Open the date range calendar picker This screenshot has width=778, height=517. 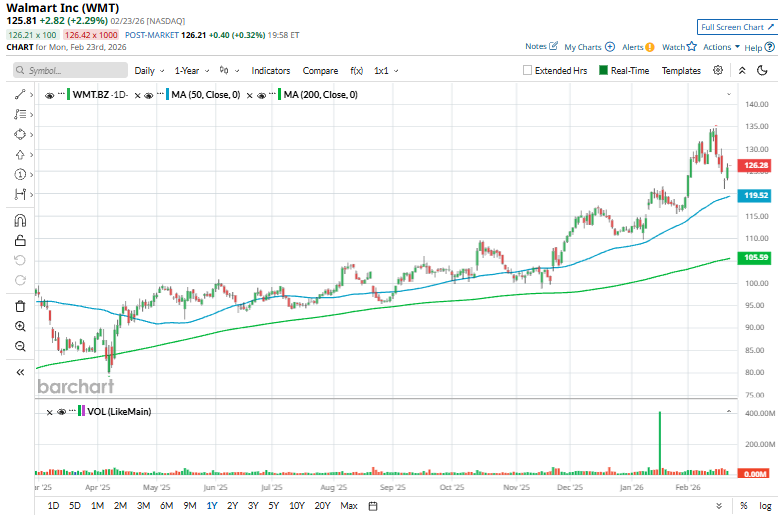pos(373,506)
